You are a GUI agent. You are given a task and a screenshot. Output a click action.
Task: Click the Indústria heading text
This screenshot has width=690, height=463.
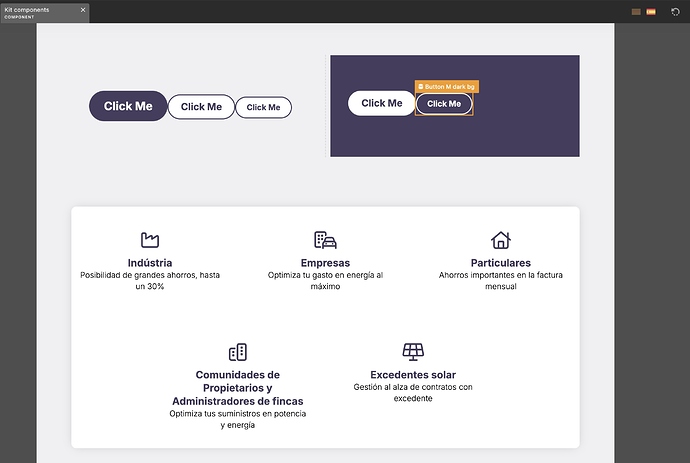150,263
